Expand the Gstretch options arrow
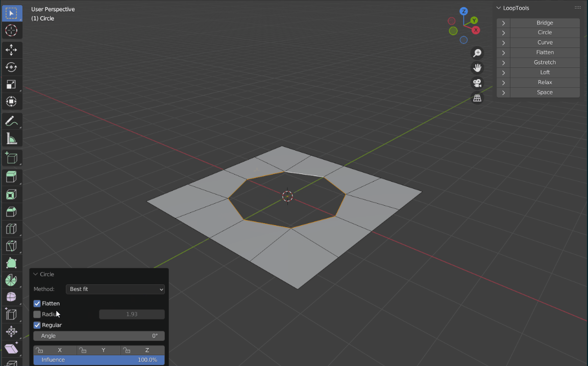The height and width of the screenshot is (366, 588). click(x=503, y=63)
